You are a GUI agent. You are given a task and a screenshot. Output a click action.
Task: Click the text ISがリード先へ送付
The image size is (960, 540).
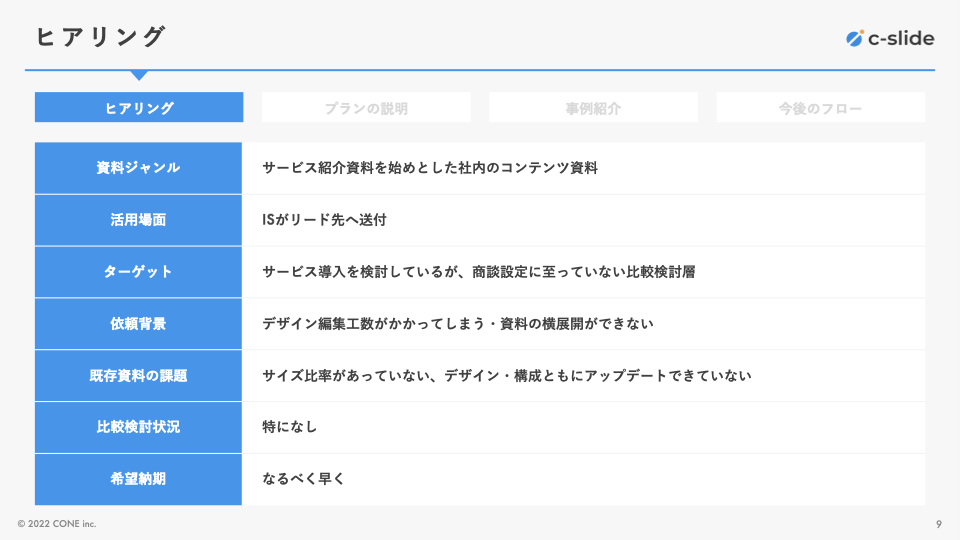(x=324, y=220)
